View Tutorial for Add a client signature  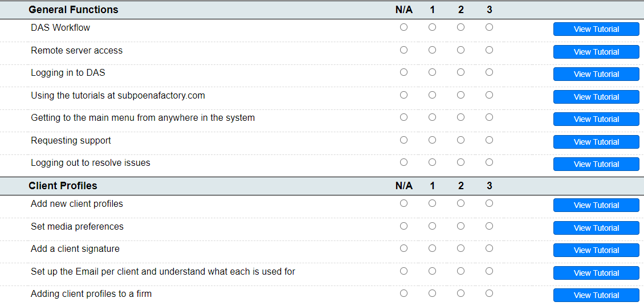[x=596, y=250]
